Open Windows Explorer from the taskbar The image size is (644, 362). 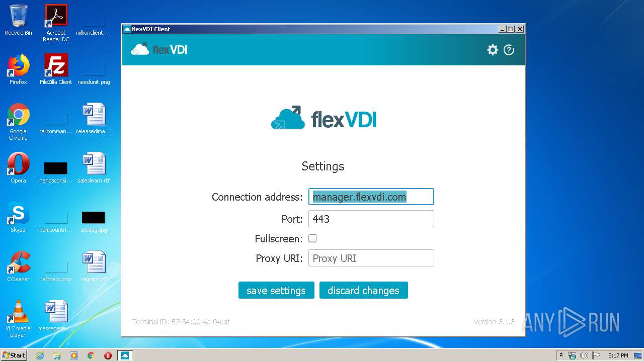57,355
